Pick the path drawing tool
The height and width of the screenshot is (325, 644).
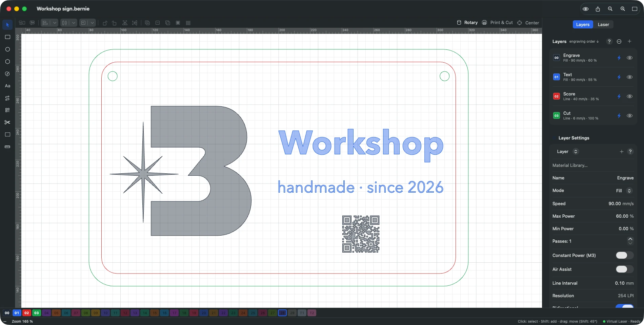point(7,98)
